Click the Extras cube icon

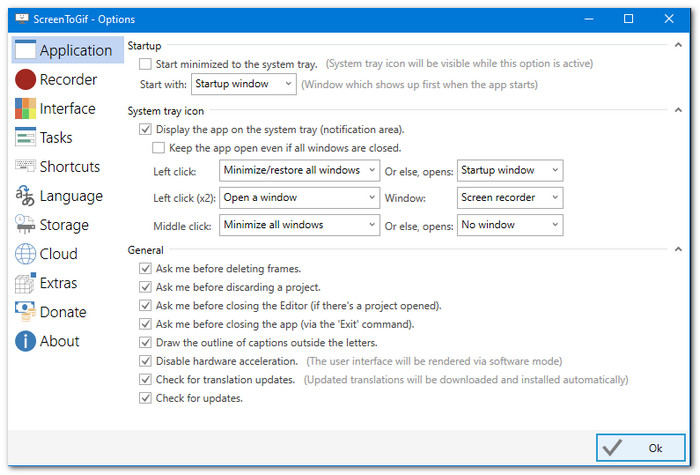pyautogui.click(x=25, y=283)
